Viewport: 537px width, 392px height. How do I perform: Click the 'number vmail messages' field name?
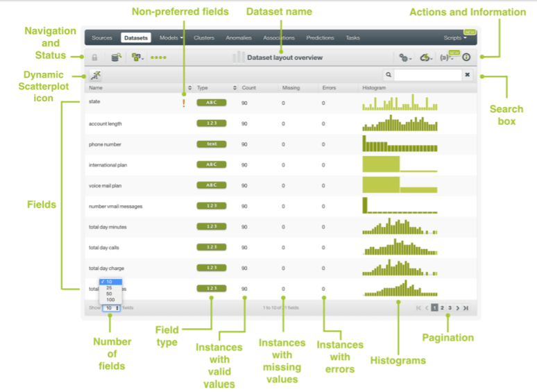[x=115, y=207]
